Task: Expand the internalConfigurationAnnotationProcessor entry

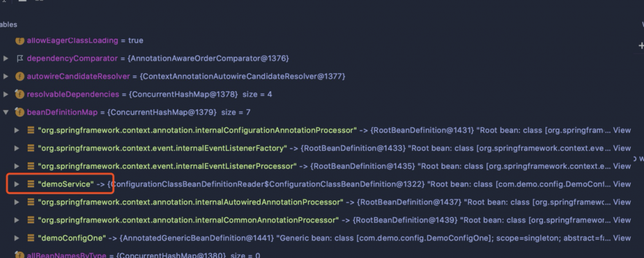Action: point(17,130)
